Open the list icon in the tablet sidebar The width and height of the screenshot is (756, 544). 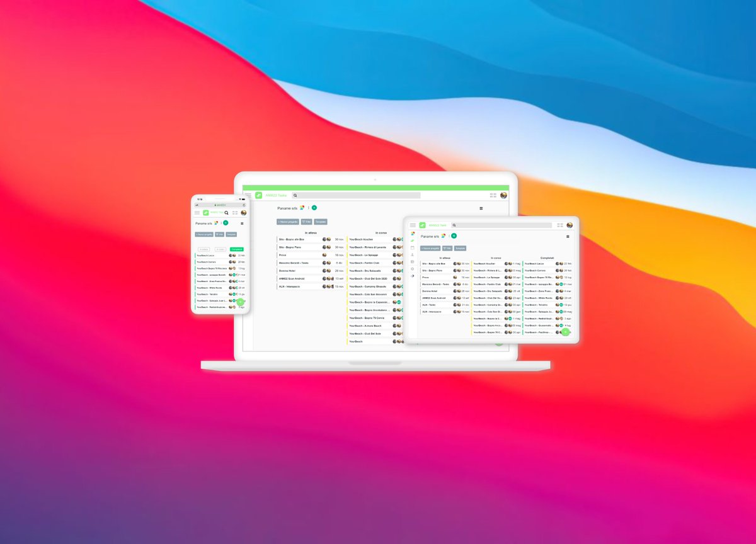[x=413, y=262]
